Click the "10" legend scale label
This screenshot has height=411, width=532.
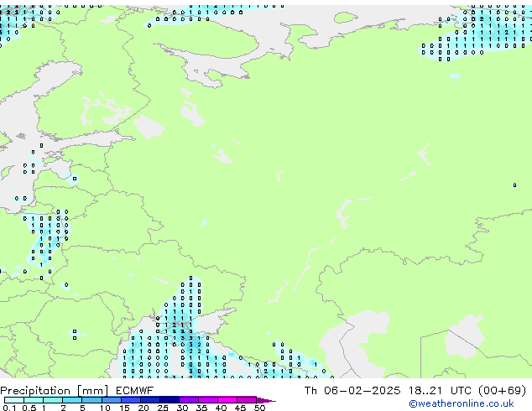tap(105, 408)
